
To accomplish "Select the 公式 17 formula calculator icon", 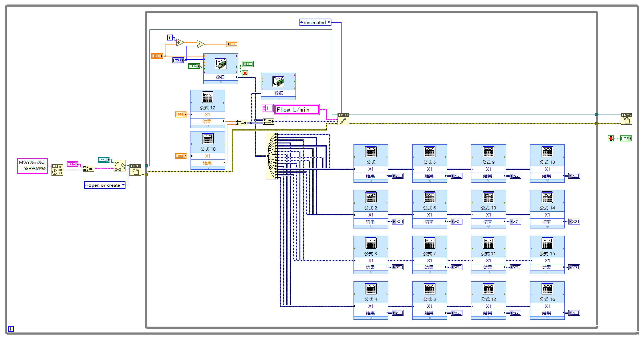I will click(x=208, y=97).
